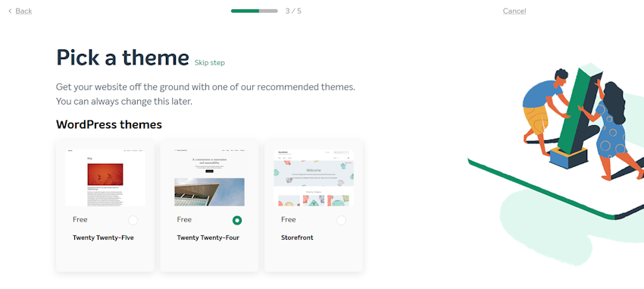The image size is (644, 289).
Task: Cancel the setup wizard
Action: (514, 11)
